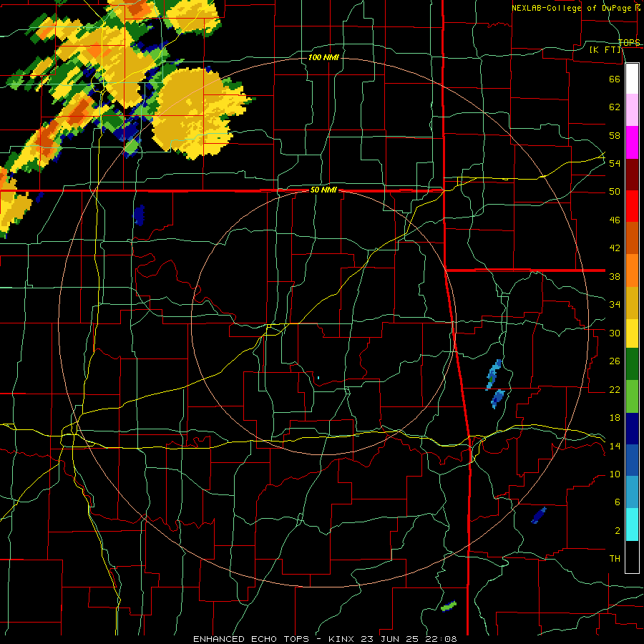Pick the bright red legend color band
The height and width of the screenshot is (644, 644).
pos(632,206)
